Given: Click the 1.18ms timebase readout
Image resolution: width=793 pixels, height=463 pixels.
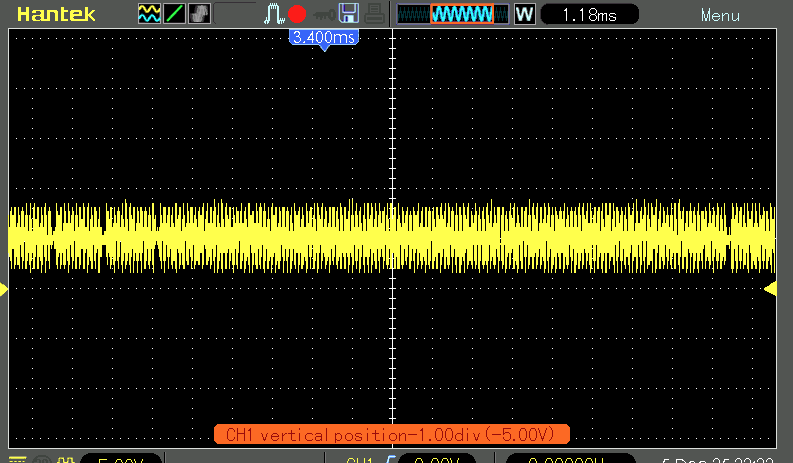Looking at the screenshot, I should click(589, 15).
